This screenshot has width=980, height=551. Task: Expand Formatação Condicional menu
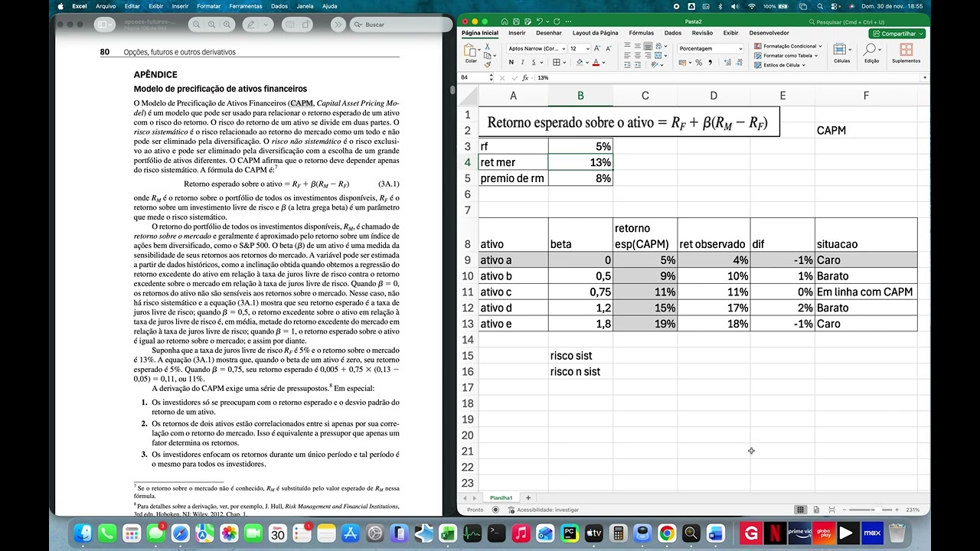click(787, 46)
